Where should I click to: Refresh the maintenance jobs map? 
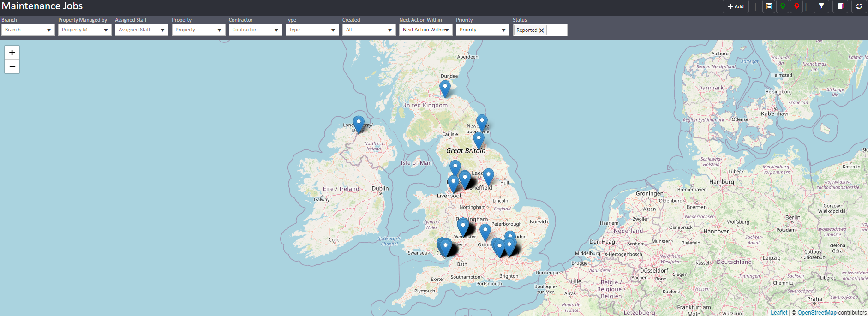(859, 6)
